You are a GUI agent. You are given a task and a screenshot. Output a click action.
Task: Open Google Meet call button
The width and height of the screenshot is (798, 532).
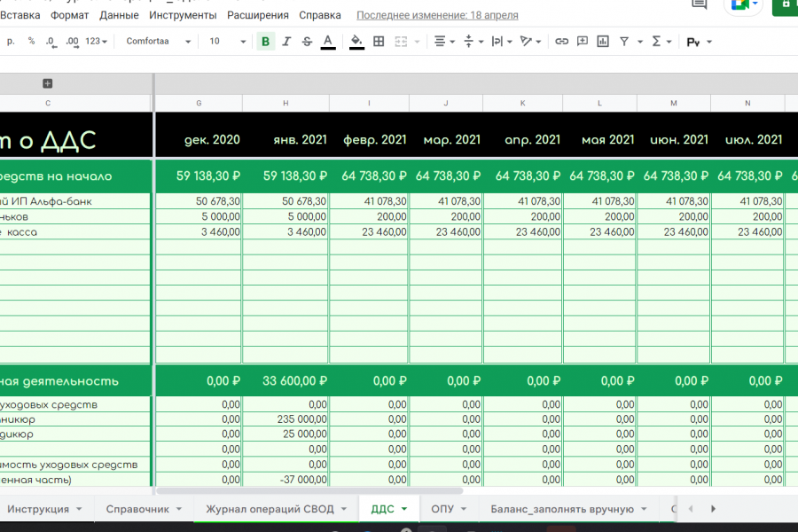pyautogui.click(x=744, y=5)
